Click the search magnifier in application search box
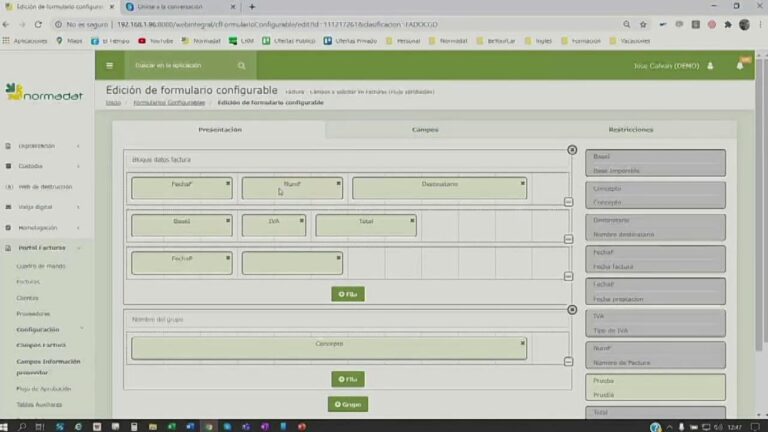Screen dimensions: 768x432 pos(241,66)
